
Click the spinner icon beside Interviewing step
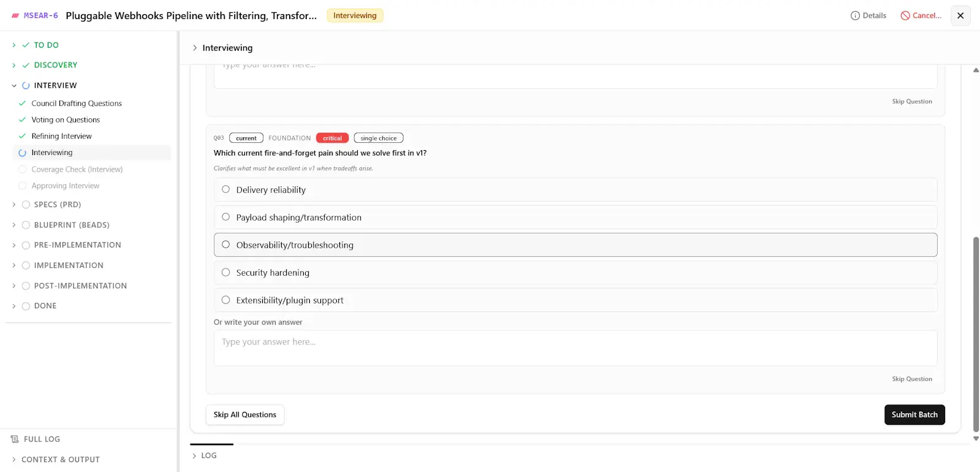[23, 153]
